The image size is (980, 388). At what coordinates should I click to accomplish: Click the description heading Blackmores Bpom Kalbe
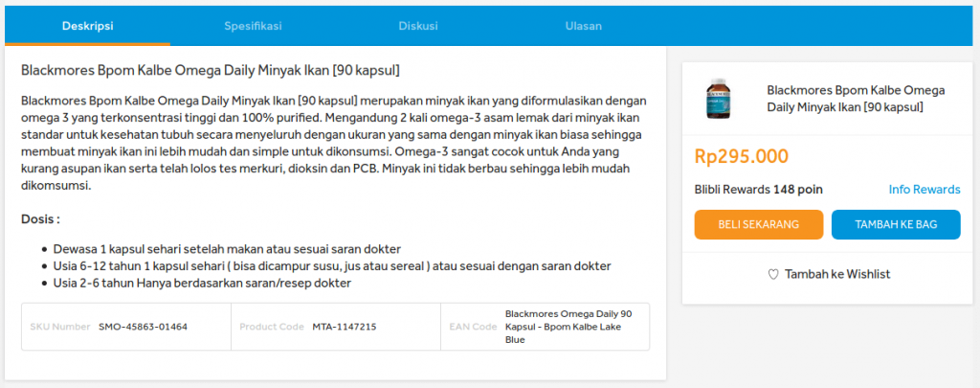[x=211, y=70]
